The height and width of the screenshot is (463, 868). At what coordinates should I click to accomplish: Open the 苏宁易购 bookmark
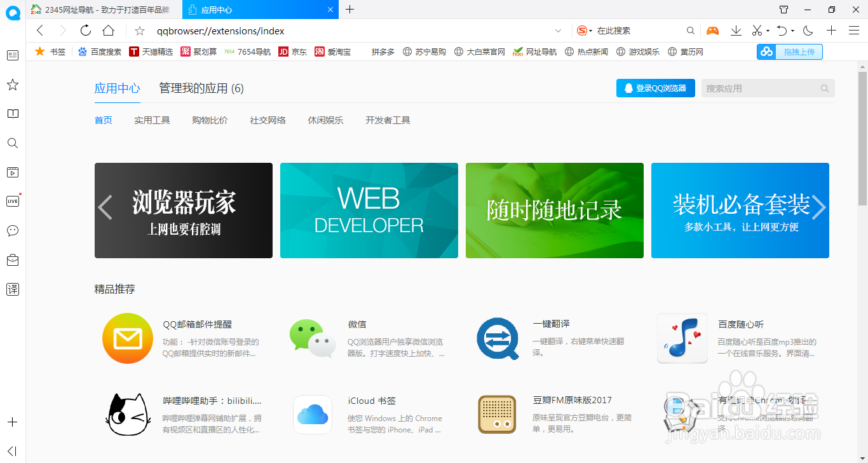[x=424, y=52]
